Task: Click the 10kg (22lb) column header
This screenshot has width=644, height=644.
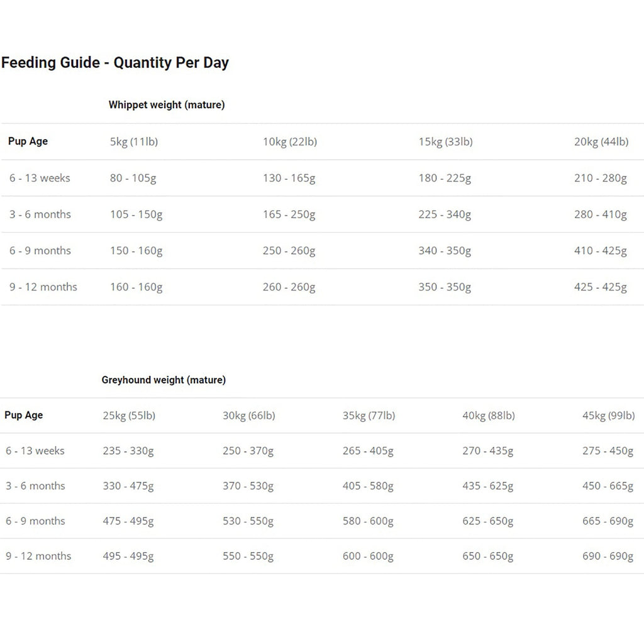Action: click(290, 142)
